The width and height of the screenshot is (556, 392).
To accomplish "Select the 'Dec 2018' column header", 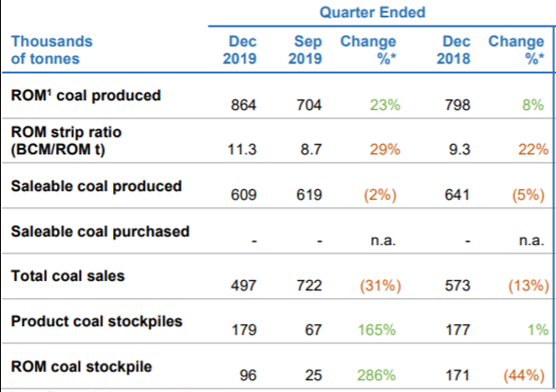I will 456,50.
